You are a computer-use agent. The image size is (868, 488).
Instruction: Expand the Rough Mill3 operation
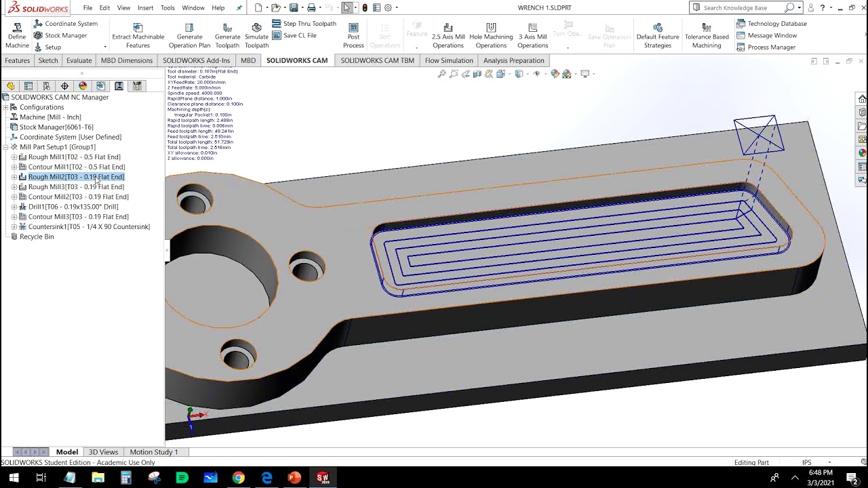point(14,187)
